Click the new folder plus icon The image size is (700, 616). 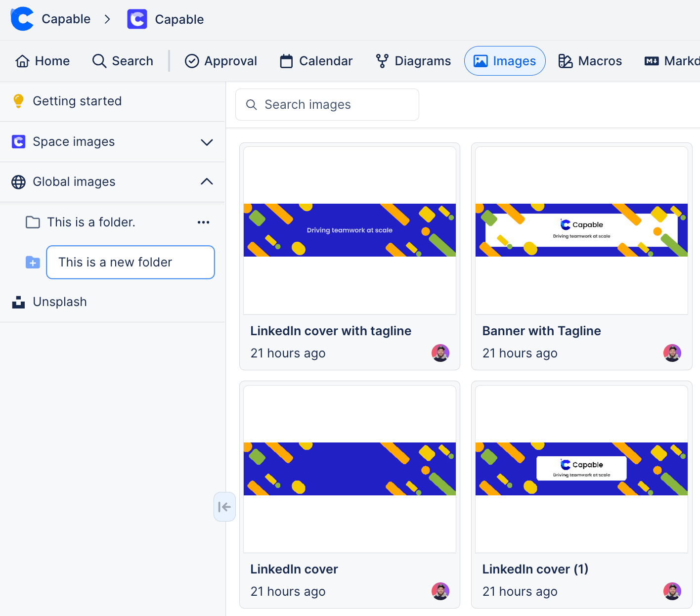pyautogui.click(x=33, y=263)
